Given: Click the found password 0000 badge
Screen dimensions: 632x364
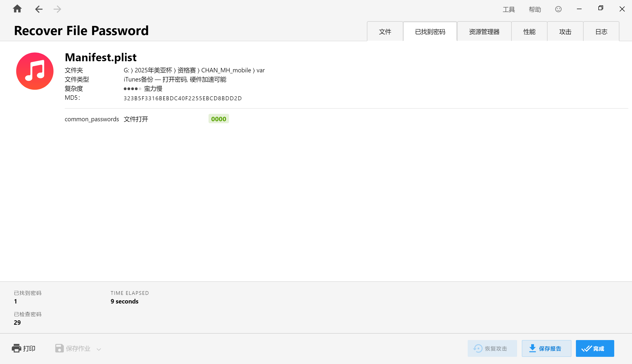Looking at the screenshot, I should 219,119.
